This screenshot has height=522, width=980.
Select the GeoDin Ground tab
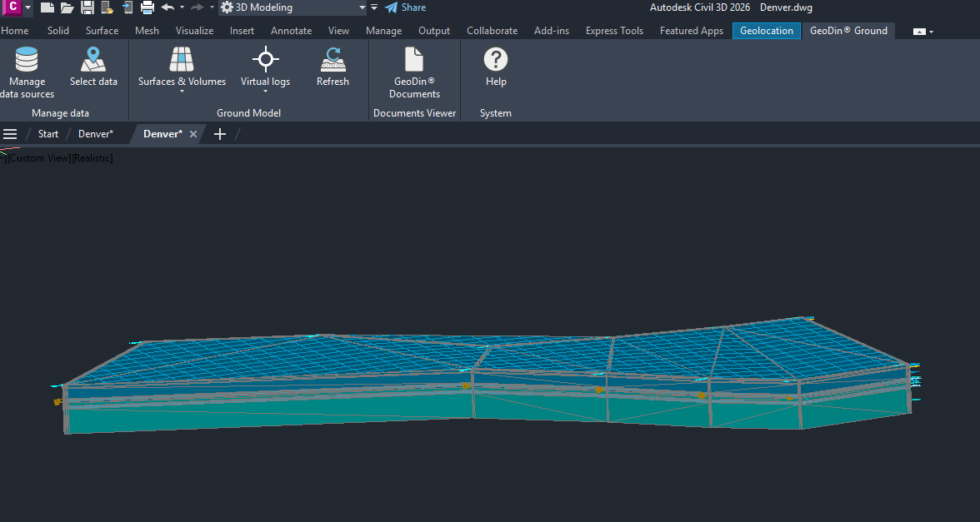click(x=848, y=31)
